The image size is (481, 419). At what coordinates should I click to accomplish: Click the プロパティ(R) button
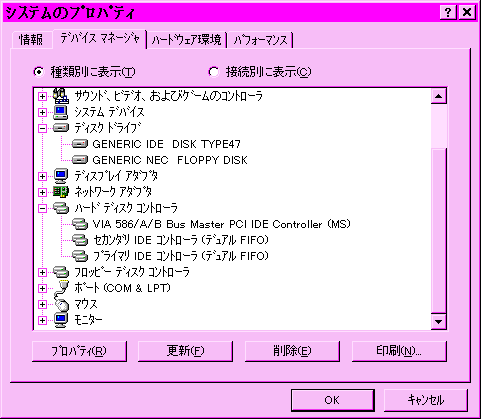pos(79,351)
